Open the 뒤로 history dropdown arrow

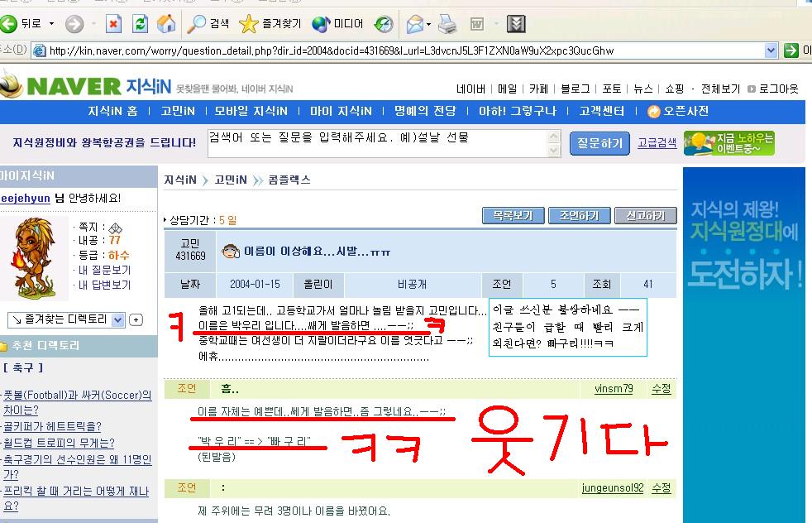(x=51, y=23)
